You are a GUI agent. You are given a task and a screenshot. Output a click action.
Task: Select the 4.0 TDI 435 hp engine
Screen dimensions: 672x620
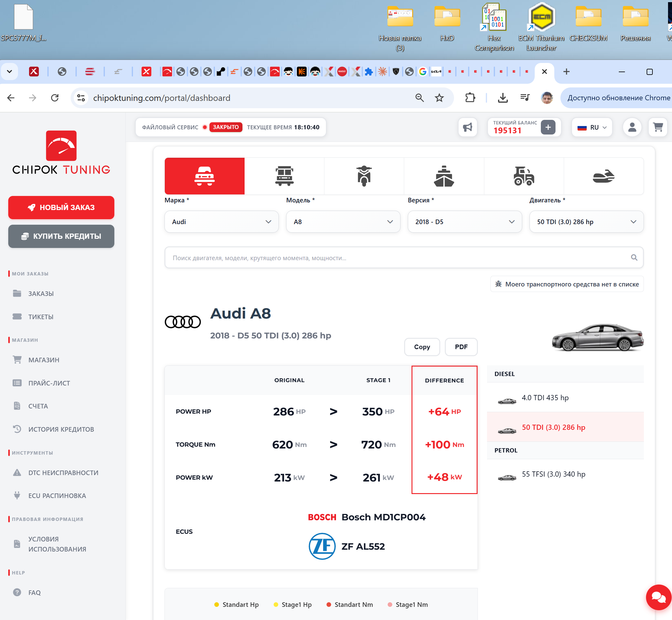565,397
